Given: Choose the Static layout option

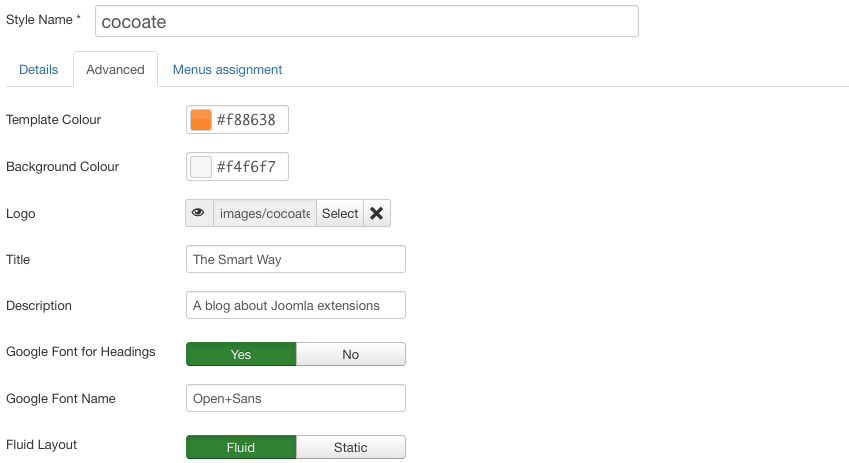Looking at the screenshot, I should pyautogui.click(x=350, y=447).
